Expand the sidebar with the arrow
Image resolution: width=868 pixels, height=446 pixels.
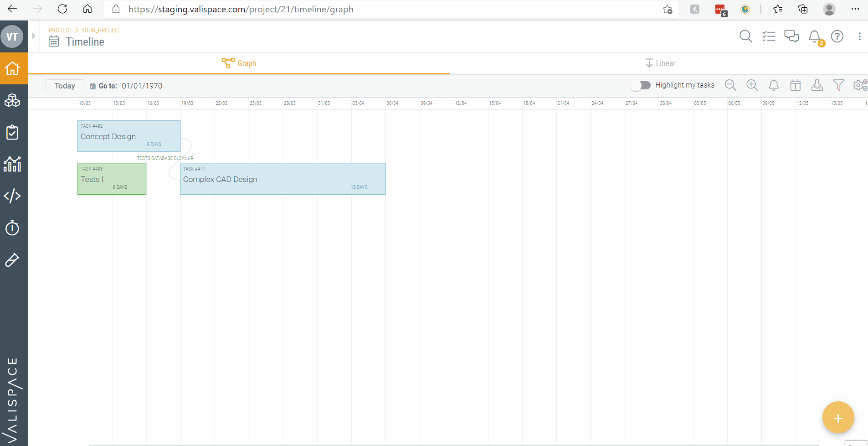click(34, 36)
